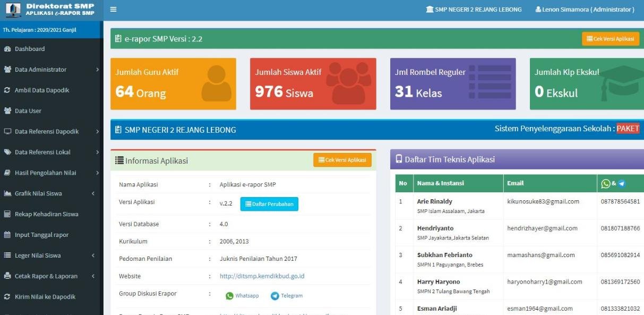Image resolution: width=644 pixels, height=315 pixels.
Task: Click the Daftar Perubahan button
Action: 269,204
